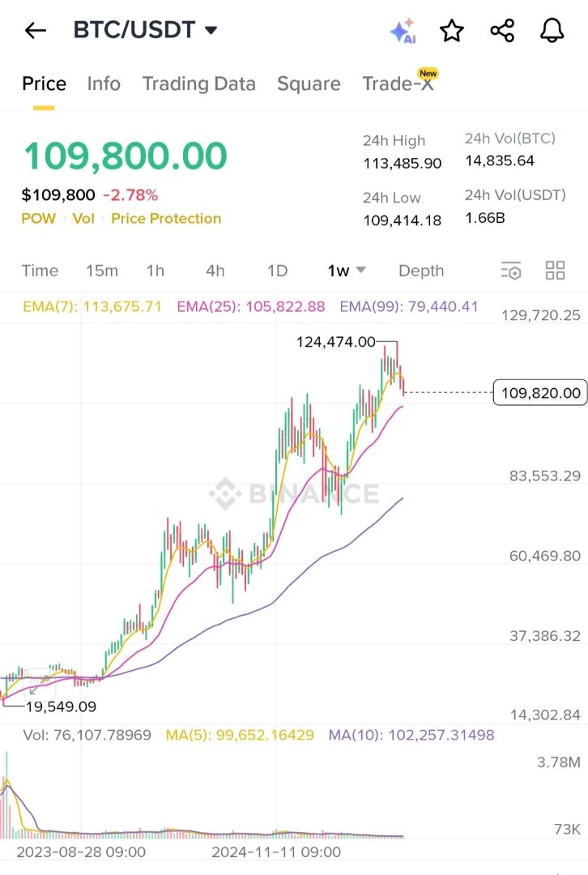
Task: Open the Square tab
Action: (x=309, y=83)
